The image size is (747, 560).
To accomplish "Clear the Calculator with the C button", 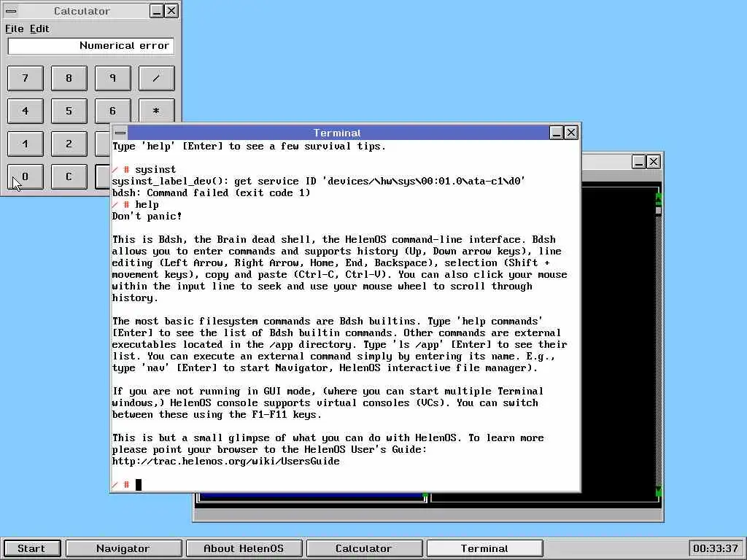I will pos(69,176).
